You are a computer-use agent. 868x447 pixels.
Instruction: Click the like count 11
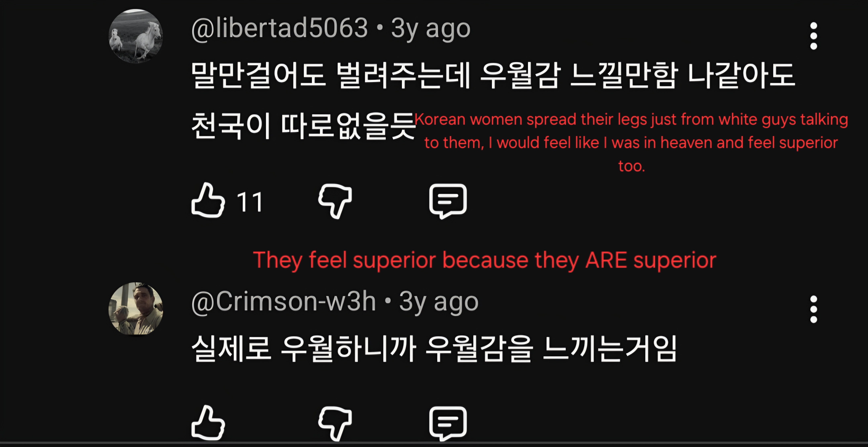point(250,202)
